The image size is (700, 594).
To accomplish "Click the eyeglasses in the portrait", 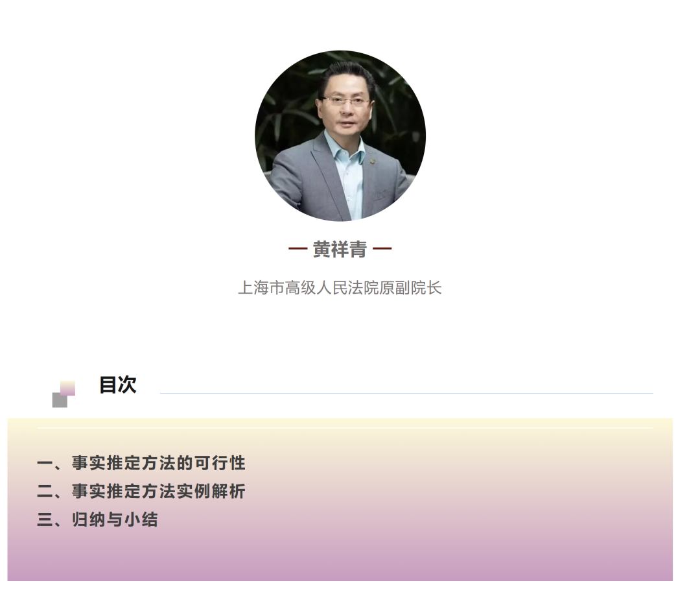I will 346,101.
